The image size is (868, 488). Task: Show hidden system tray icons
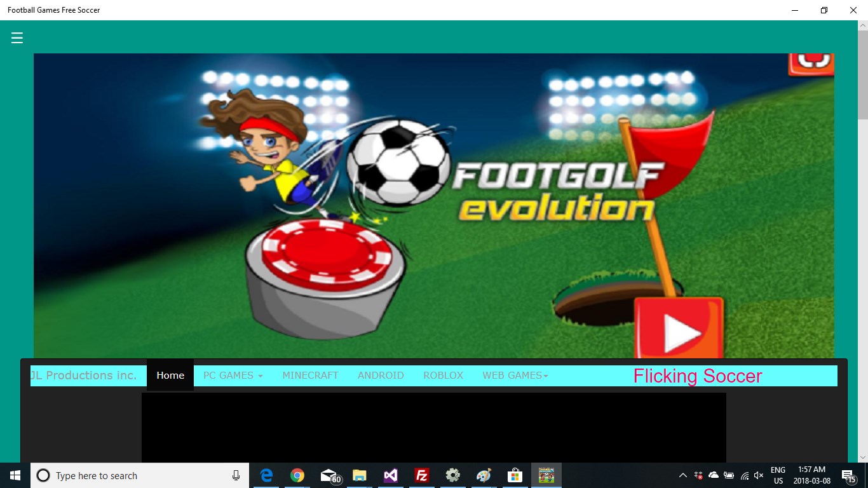tap(683, 475)
